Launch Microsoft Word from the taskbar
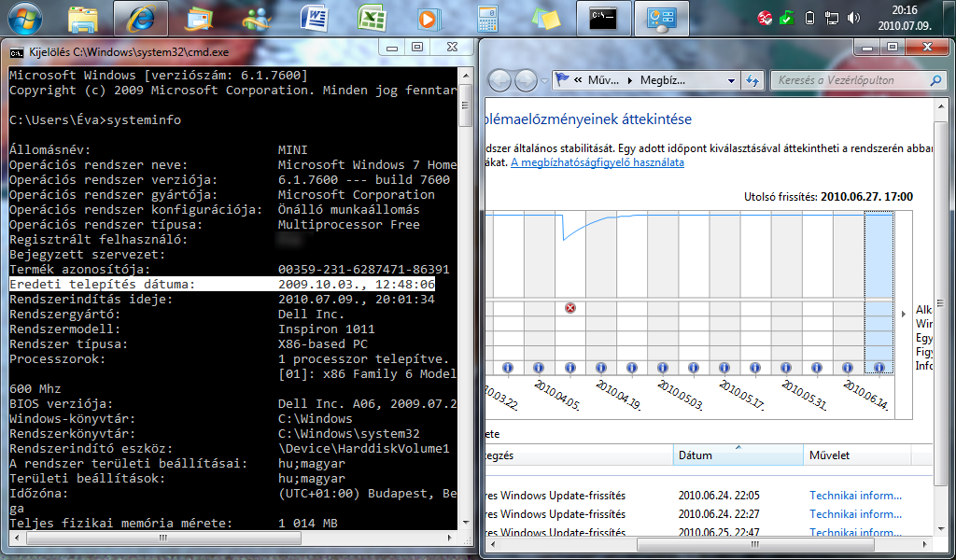 315,18
